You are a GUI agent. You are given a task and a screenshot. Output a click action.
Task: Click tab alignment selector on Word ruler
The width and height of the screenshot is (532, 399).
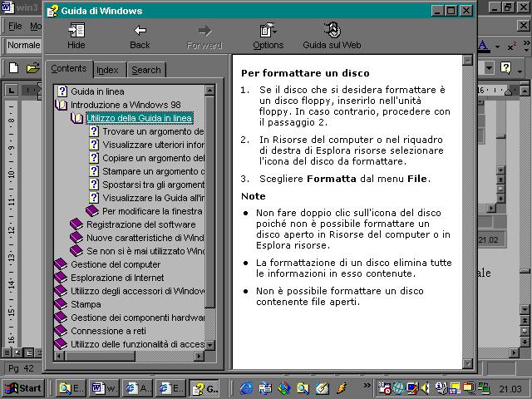pyautogui.click(x=11, y=91)
